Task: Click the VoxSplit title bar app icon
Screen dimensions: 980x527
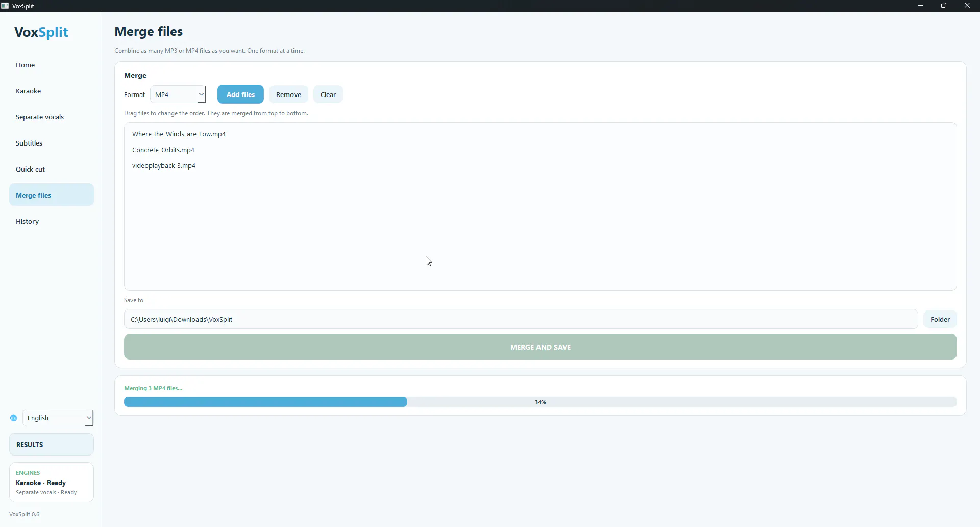Action: (x=5, y=6)
